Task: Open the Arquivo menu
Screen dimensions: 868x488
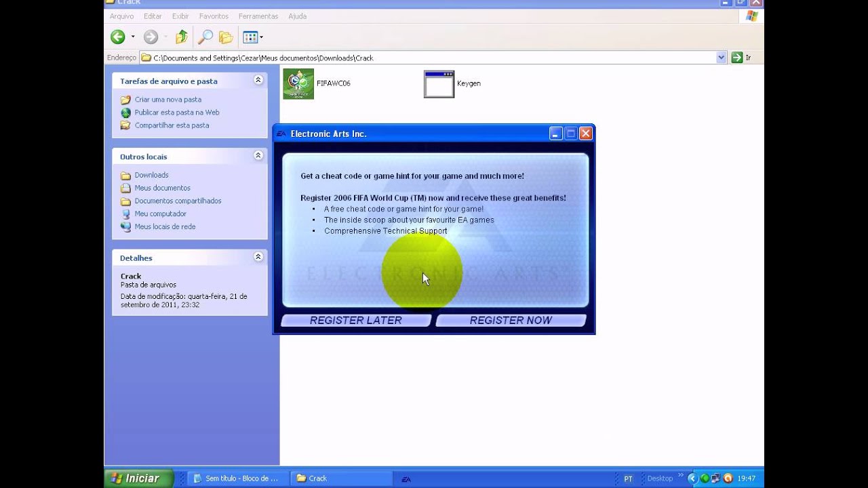Action: [x=121, y=16]
